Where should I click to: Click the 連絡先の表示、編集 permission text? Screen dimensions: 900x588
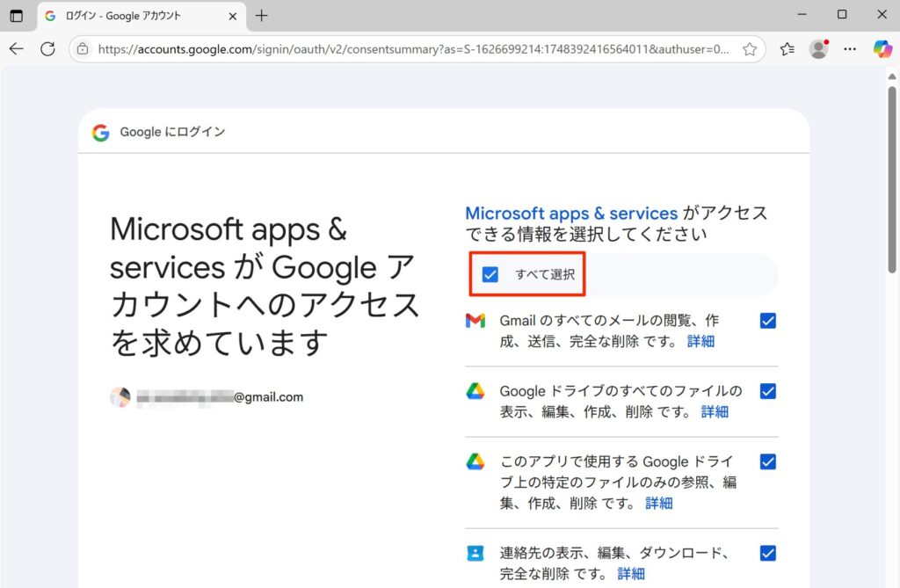coord(615,563)
